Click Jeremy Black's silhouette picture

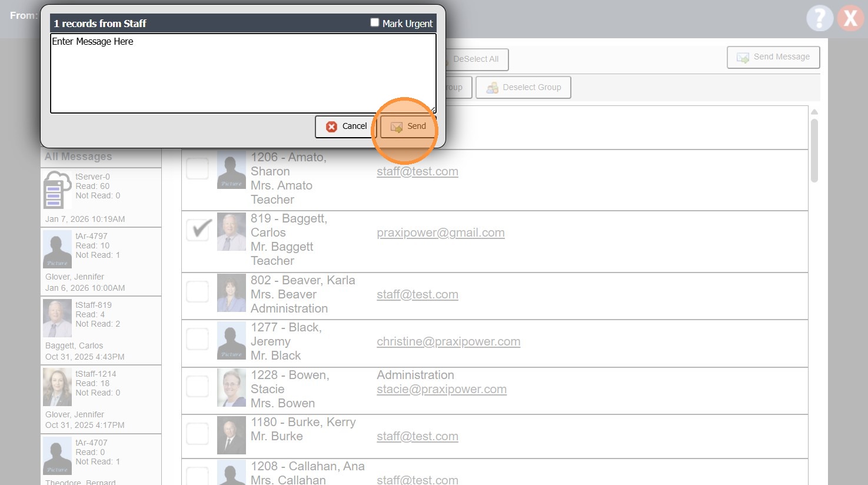(x=231, y=341)
